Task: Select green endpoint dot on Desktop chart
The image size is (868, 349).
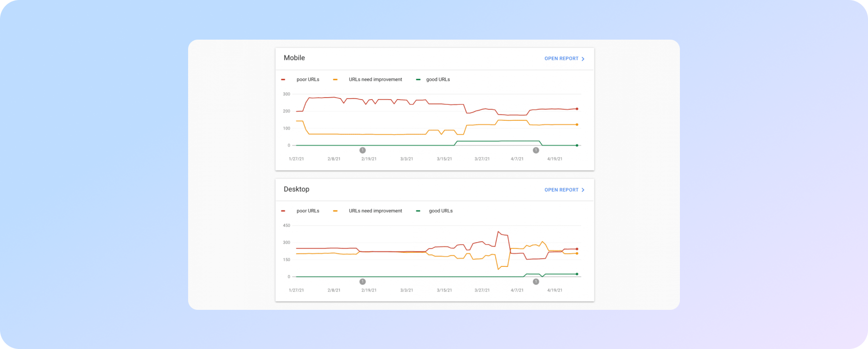Action: click(x=577, y=274)
